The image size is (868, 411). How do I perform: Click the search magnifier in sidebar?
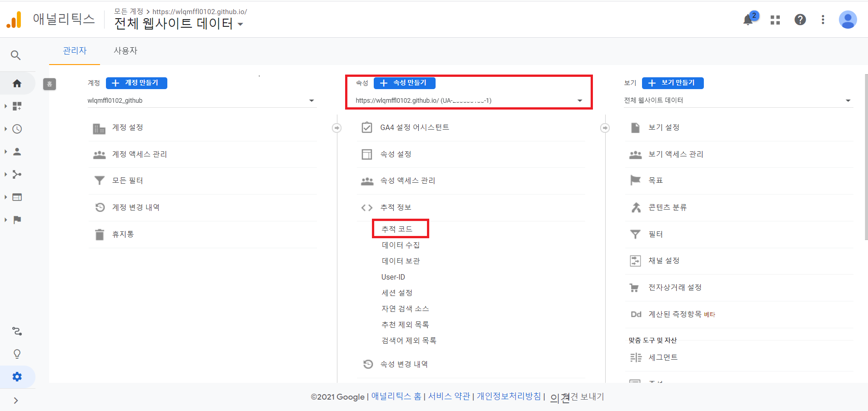(16, 55)
